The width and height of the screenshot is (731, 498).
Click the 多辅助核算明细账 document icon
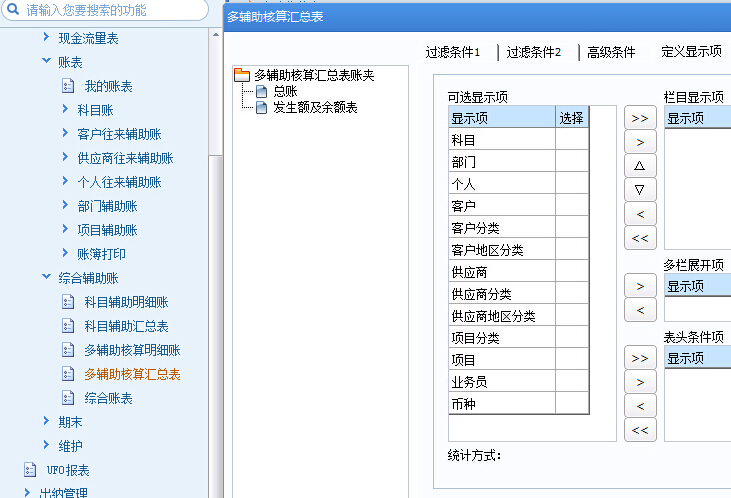pyautogui.click(x=68, y=350)
